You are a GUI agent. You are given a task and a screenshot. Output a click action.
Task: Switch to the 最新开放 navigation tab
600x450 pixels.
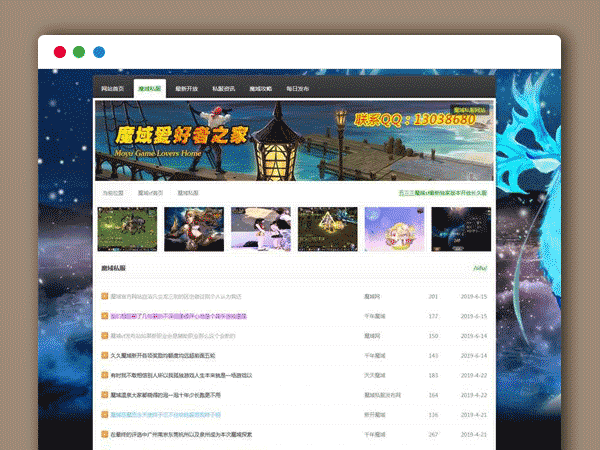(x=187, y=88)
